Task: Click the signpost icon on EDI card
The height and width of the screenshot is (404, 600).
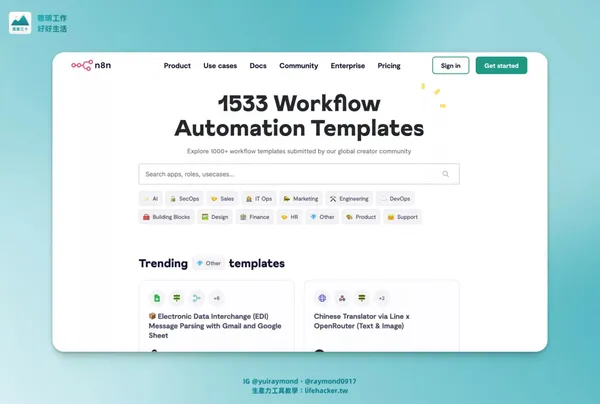Action: click(x=176, y=298)
